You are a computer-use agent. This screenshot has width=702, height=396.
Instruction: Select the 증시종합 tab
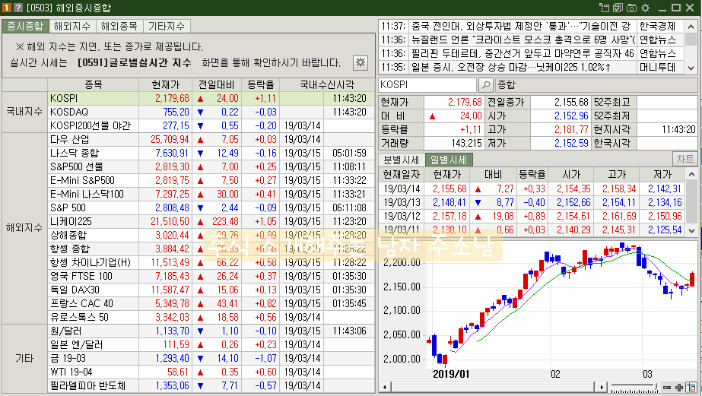click(26, 26)
